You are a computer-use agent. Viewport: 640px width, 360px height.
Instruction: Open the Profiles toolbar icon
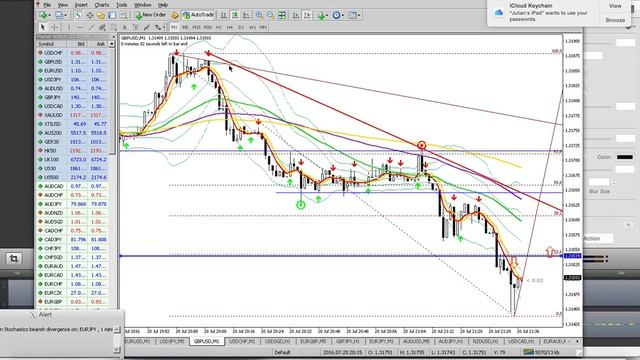(58, 15)
